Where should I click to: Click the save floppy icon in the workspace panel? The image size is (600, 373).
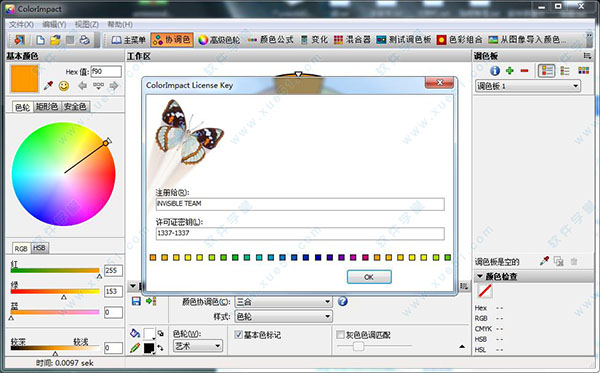coord(136,301)
